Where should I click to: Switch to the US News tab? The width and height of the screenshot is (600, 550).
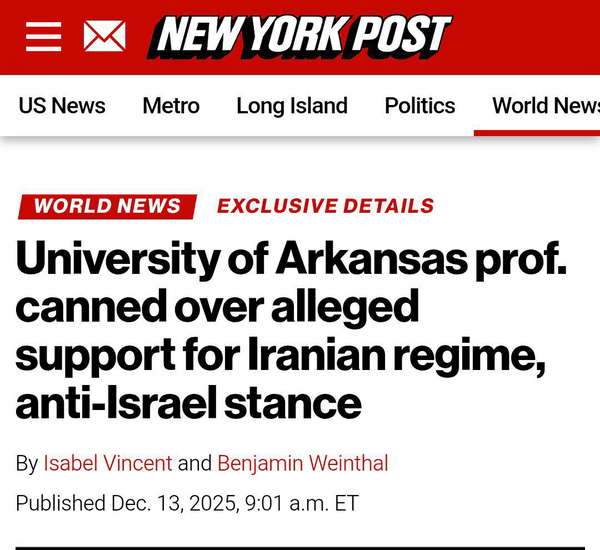tap(62, 106)
